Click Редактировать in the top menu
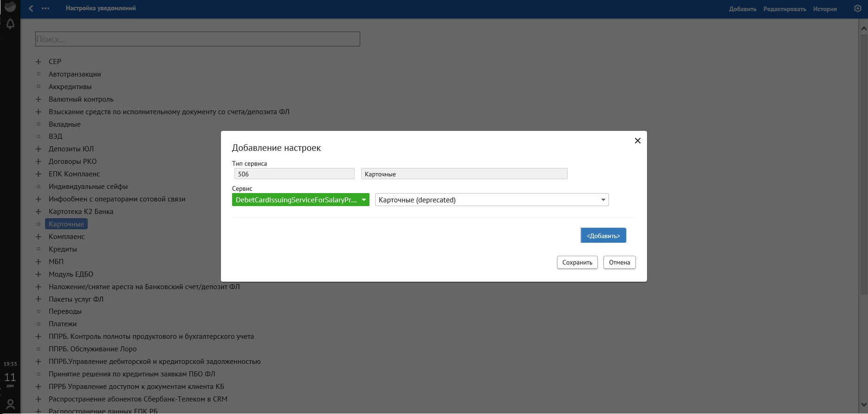868x414 pixels. coord(784,9)
